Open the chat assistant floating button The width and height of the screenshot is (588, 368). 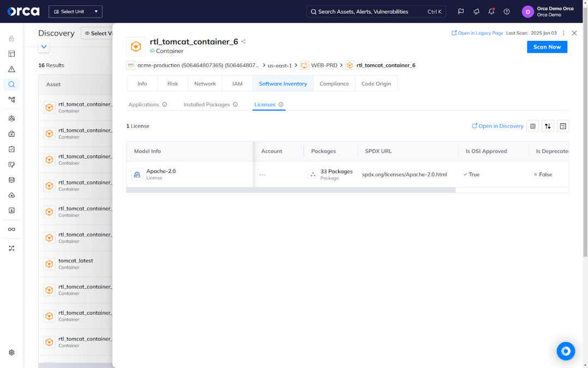click(x=566, y=351)
